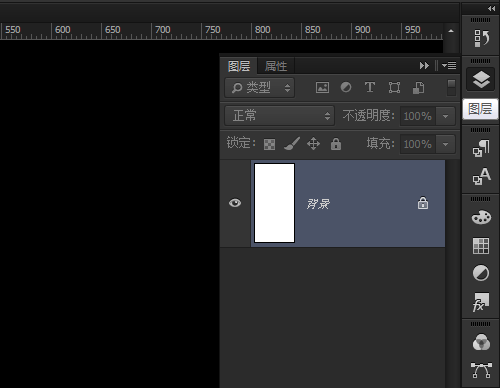Filter layers by smart object type
The width and height of the screenshot is (500, 388).
419,88
